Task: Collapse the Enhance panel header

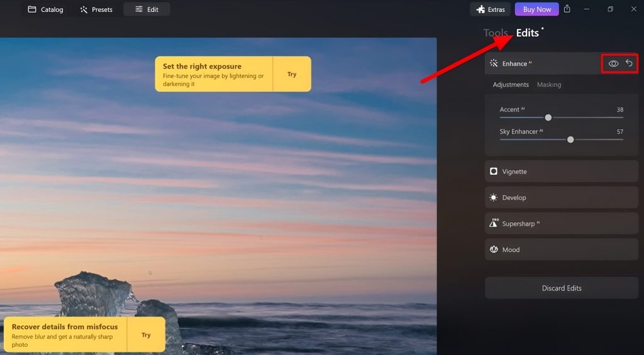Action: coord(562,63)
